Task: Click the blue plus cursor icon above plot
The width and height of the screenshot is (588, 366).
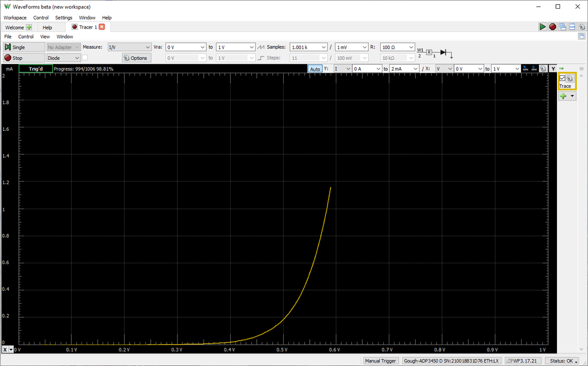Action: coord(534,69)
